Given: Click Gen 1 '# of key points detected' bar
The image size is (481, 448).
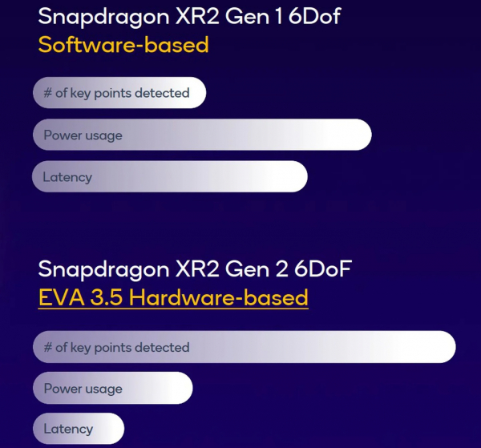Looking at the screenshot, I should tap(119, 93).
